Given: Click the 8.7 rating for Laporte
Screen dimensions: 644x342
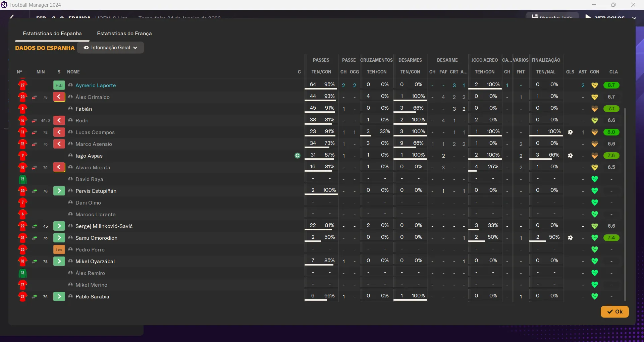Looking at the screenshot, I should (611, 85).
